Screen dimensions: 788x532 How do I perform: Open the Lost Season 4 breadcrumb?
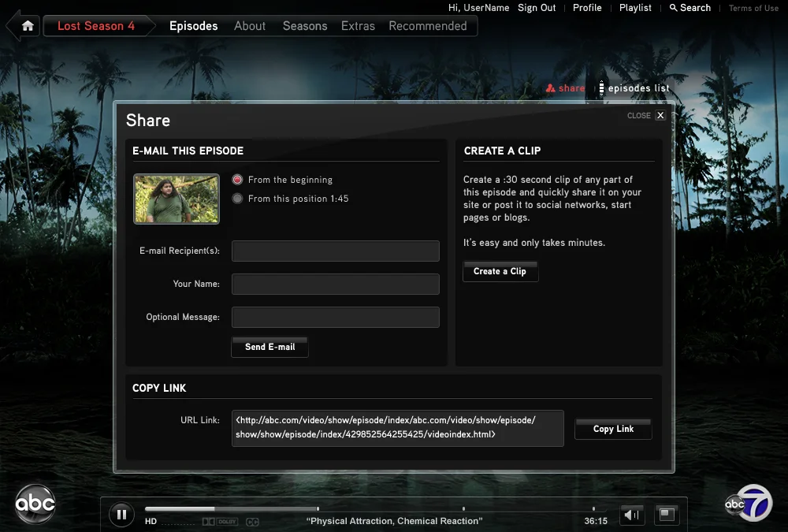pos(96,26)
